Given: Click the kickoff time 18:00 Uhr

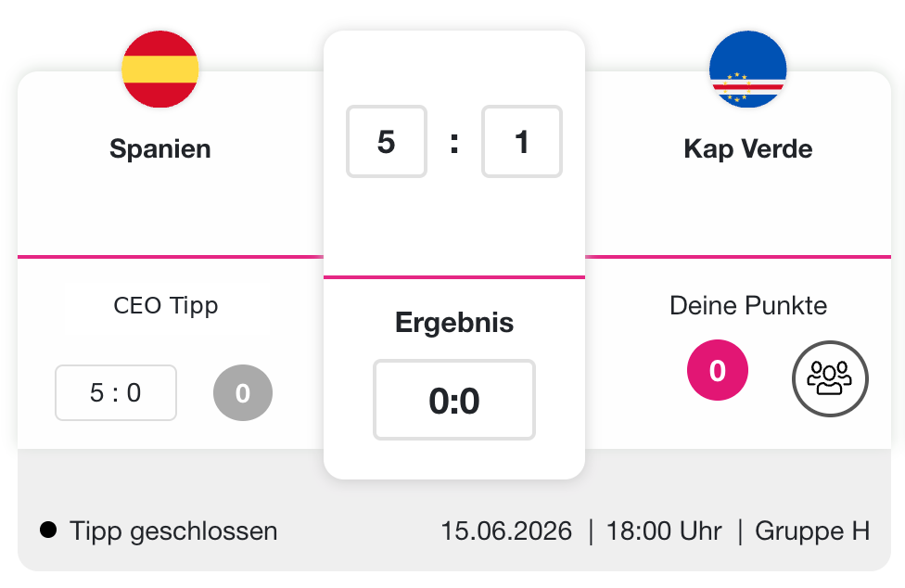Looking at the screenshot, I should tap(664, 530).
